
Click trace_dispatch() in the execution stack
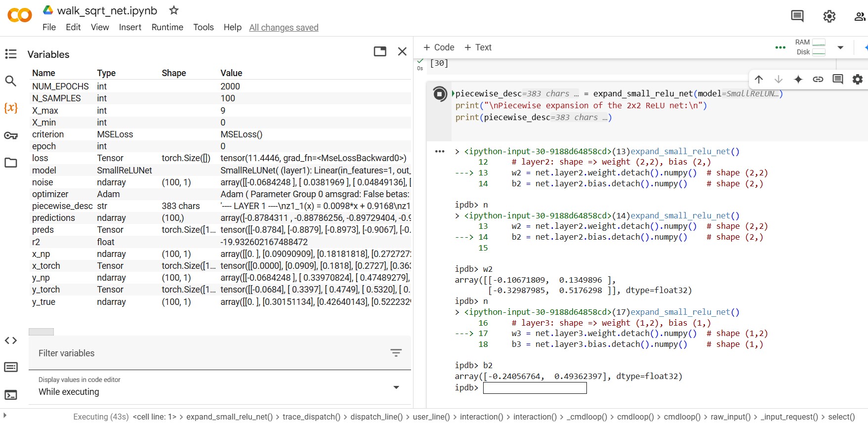coord(311,417)
